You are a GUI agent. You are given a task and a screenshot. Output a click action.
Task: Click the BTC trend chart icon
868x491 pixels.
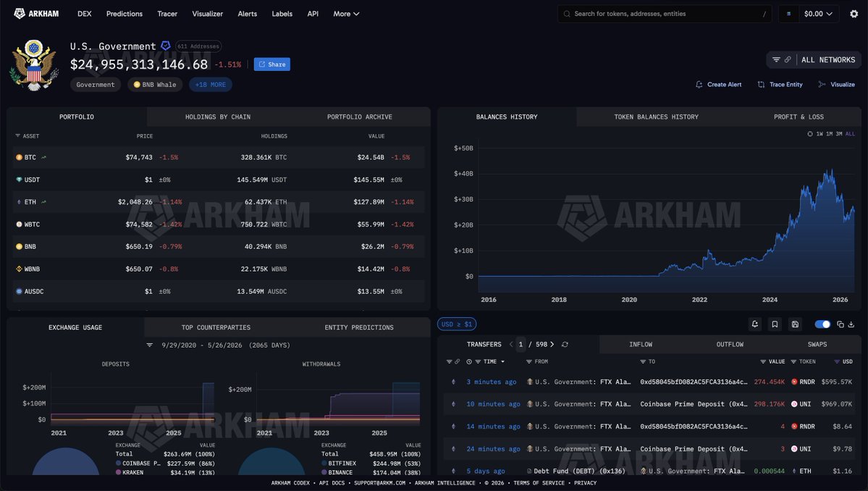43,157
